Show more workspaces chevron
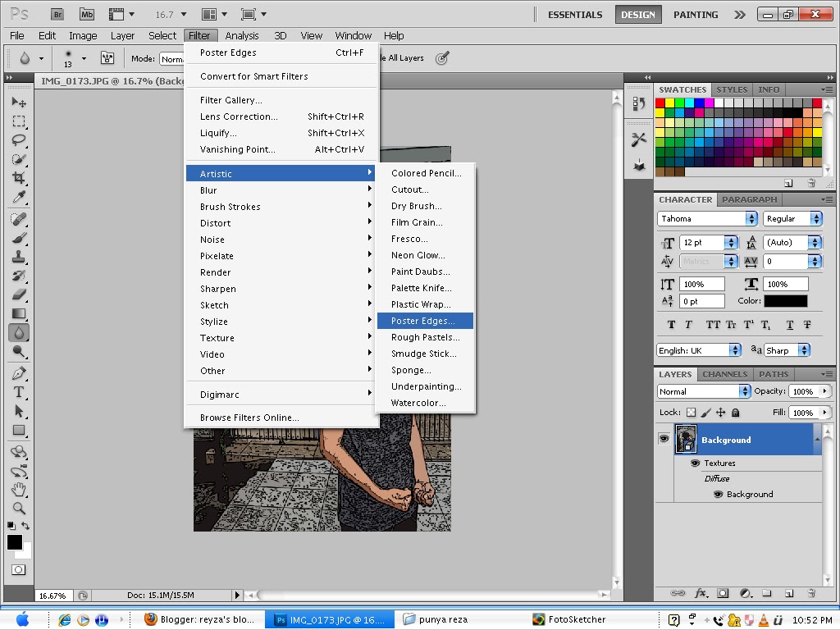Viewport: 840px width, 630px height. point(740,15)
